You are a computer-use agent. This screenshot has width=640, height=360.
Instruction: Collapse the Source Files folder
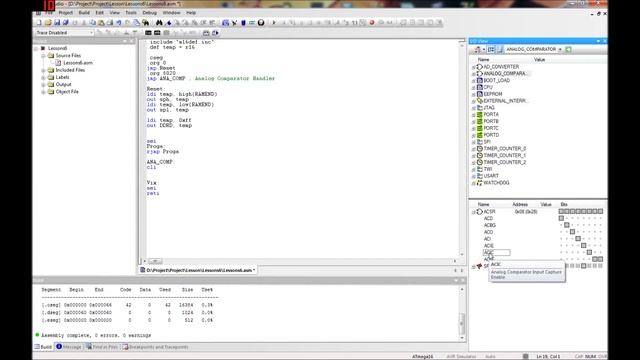coord(44,56)
